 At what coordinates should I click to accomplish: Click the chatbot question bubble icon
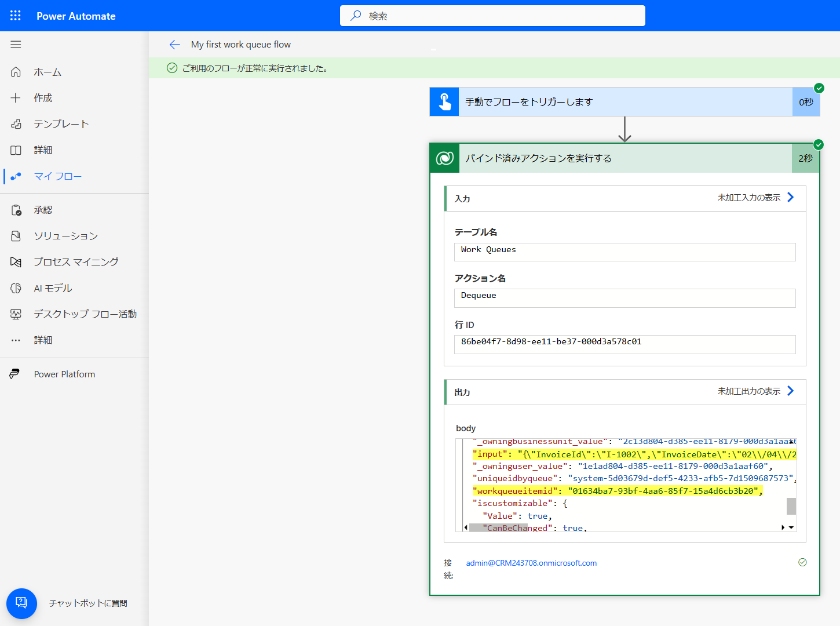pos(21,603)
